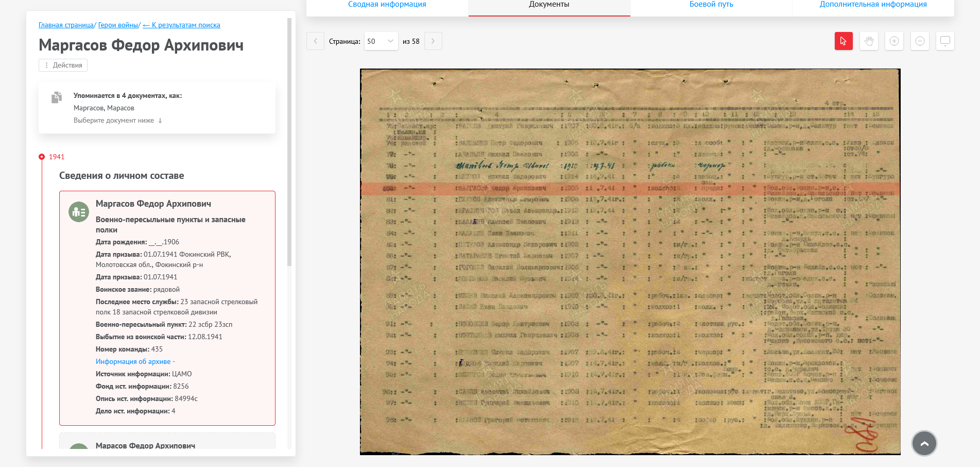
Task: Click the down arrow near Выберите документ ниже
Action: point(160,121)
